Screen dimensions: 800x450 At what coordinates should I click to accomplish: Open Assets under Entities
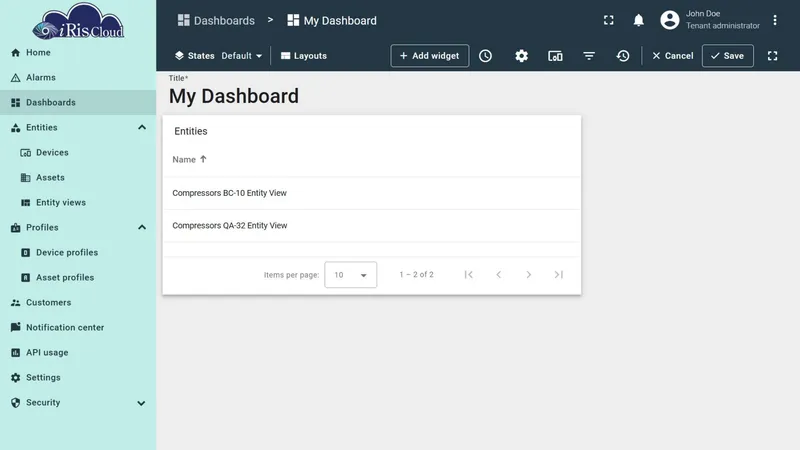pyautogui.click(x=78, y=178)
